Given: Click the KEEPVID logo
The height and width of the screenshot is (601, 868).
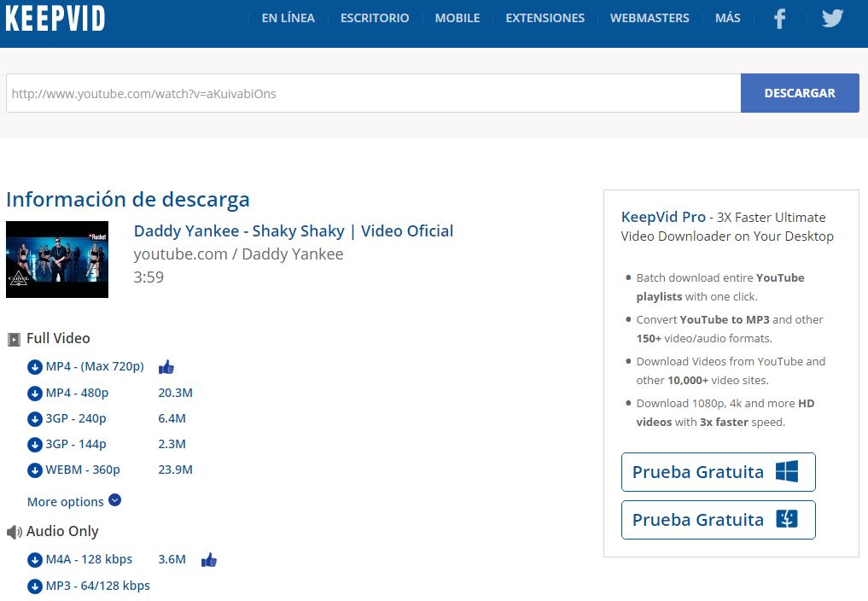Looking at the screenshot, I should [55, 18].
